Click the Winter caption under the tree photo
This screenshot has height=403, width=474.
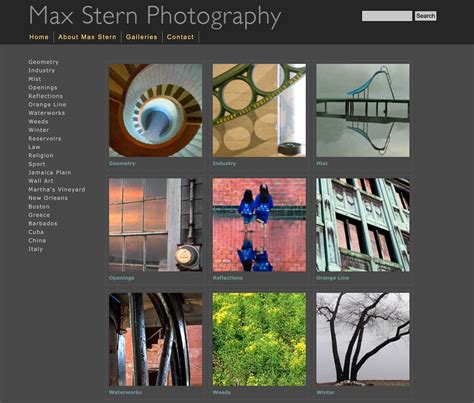[x=325, y=392]
